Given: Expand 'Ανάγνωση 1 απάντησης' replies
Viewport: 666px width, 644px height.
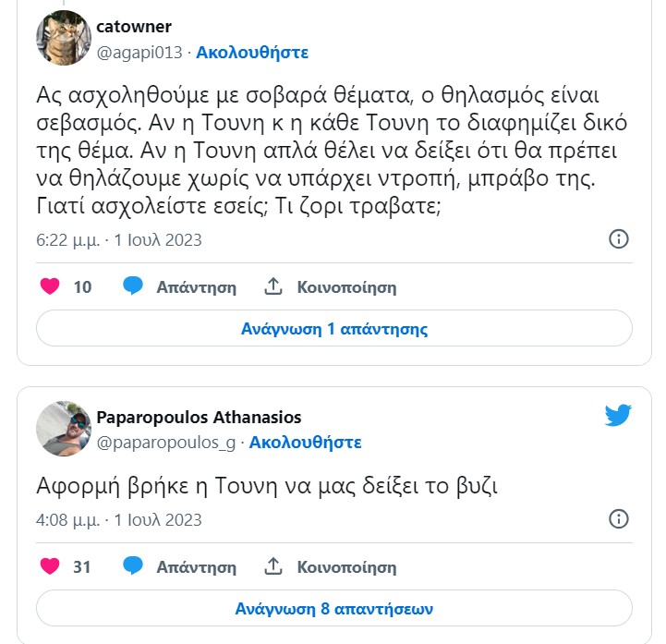Looking at the screenshot, I should [x=333, y=329].
